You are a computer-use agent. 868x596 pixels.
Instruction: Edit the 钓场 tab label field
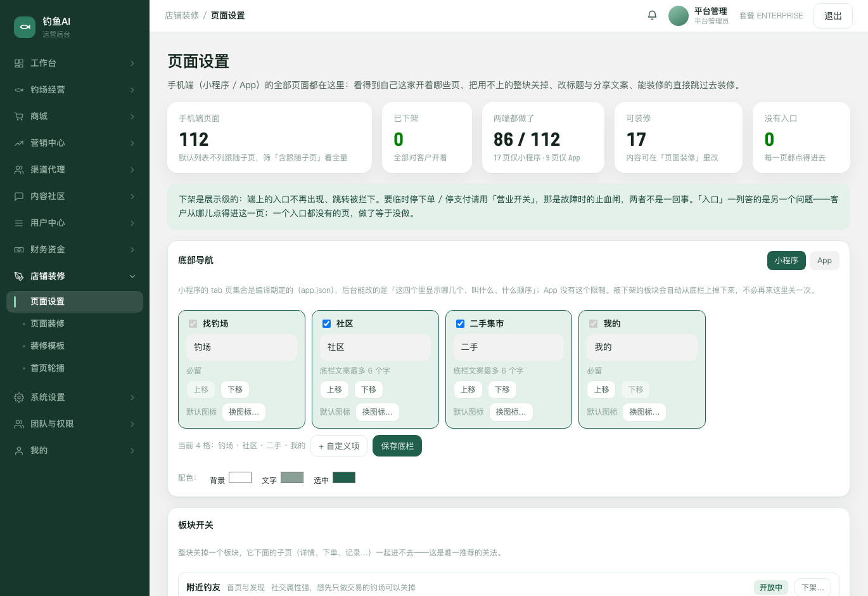pyautogui.click(x=242, y=347)
